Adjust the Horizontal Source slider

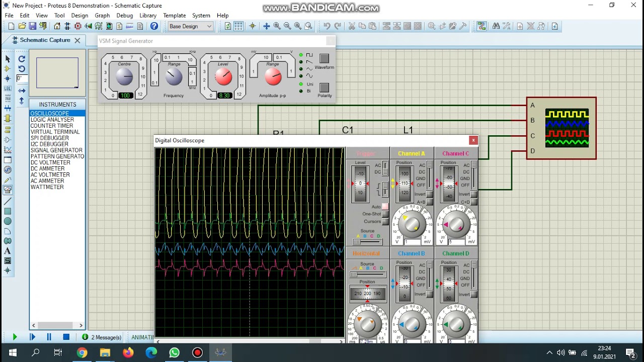368,275
